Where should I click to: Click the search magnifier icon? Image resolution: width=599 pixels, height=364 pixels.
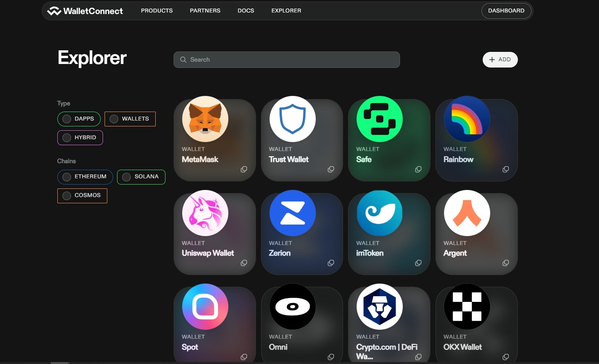[183, 60]
